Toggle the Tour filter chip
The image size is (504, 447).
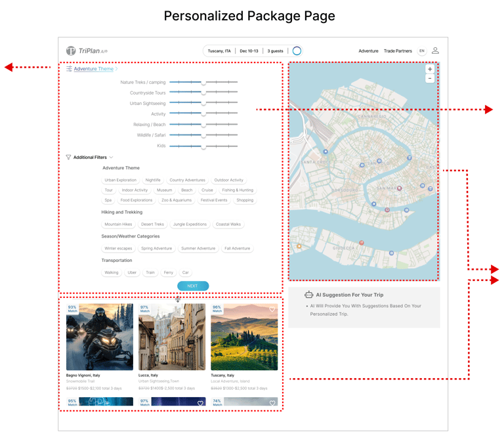click(109, 190)
